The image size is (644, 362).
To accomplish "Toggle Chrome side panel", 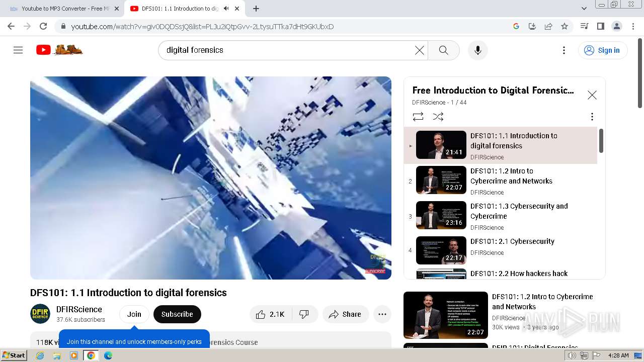I will click(600, 26).
